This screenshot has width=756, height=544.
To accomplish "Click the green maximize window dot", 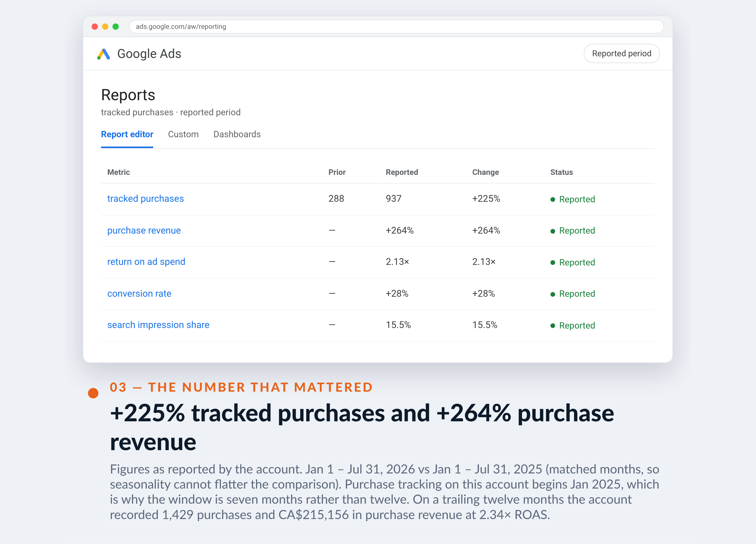I will [116, 27].
